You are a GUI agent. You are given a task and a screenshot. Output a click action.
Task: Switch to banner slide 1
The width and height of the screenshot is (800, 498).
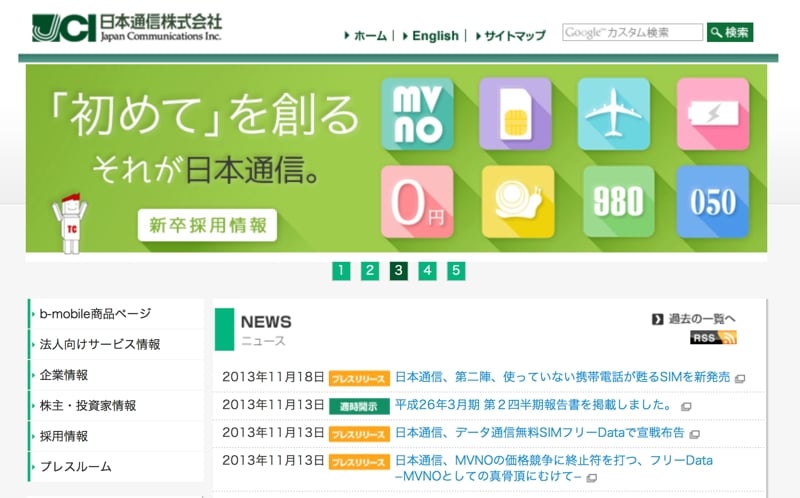click(341, 270)
